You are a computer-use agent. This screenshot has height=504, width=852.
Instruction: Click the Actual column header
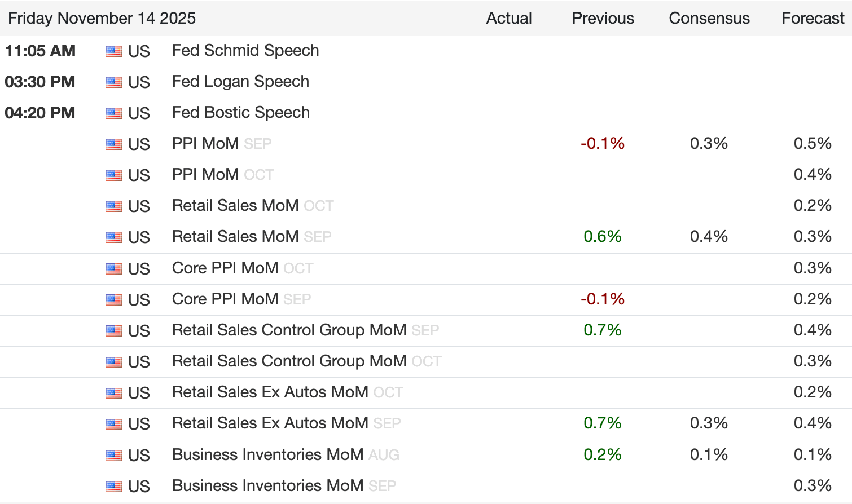coord(509,19)
